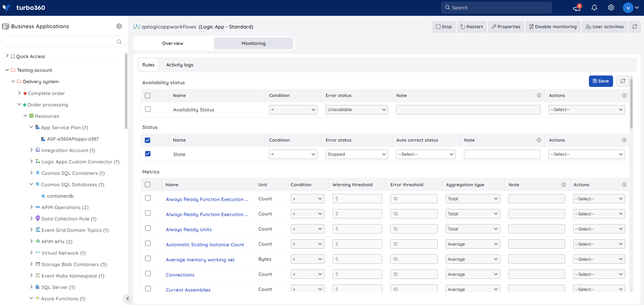Viewport: 644px width, 305px height.
Task: Click the refresh icon beside User activities
Action: [x=635, y=27]
